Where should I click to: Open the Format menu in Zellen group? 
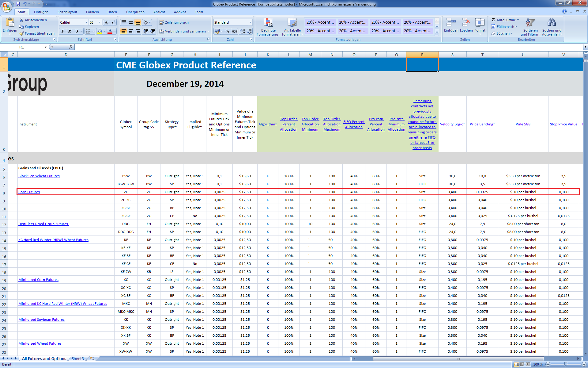[480, 26]
